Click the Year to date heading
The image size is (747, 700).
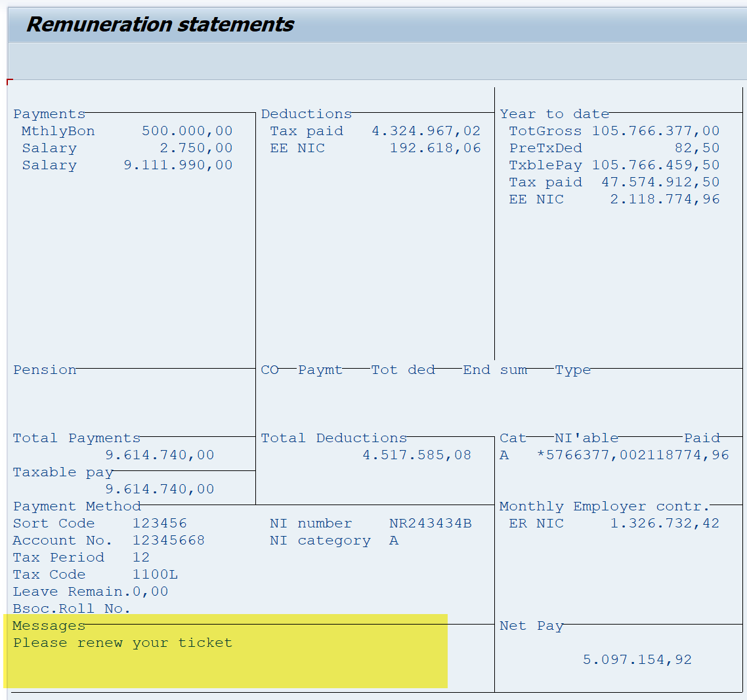555,113
